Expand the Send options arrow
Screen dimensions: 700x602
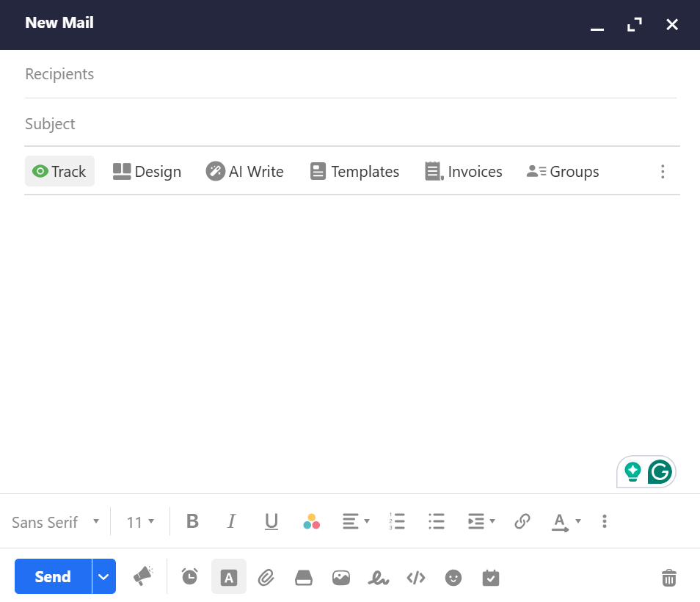click(103, 576)
